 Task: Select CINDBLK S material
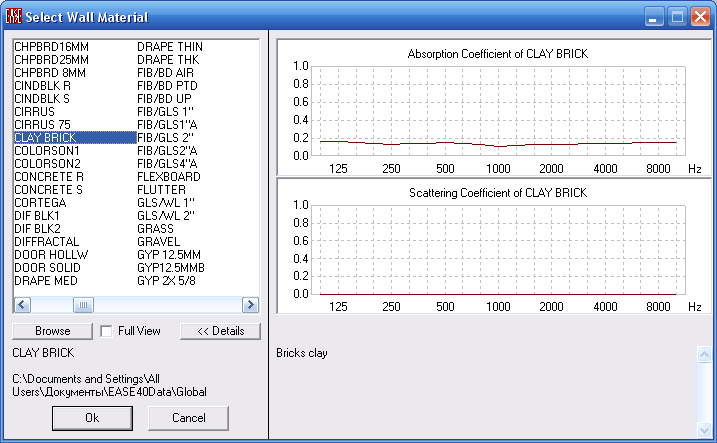[42, 99]
